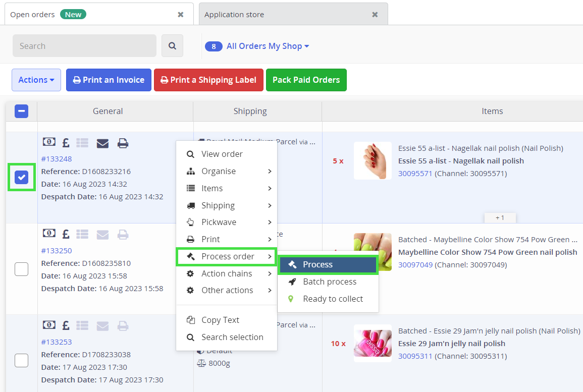The image size is (583, 392).
Task: Choose View order in the context menu
Action: tap(222, 154)
